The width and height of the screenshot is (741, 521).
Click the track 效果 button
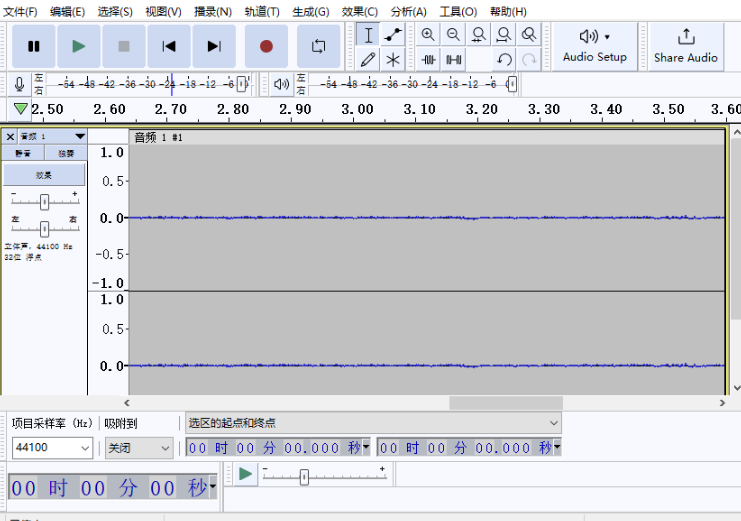click(44, 175)
